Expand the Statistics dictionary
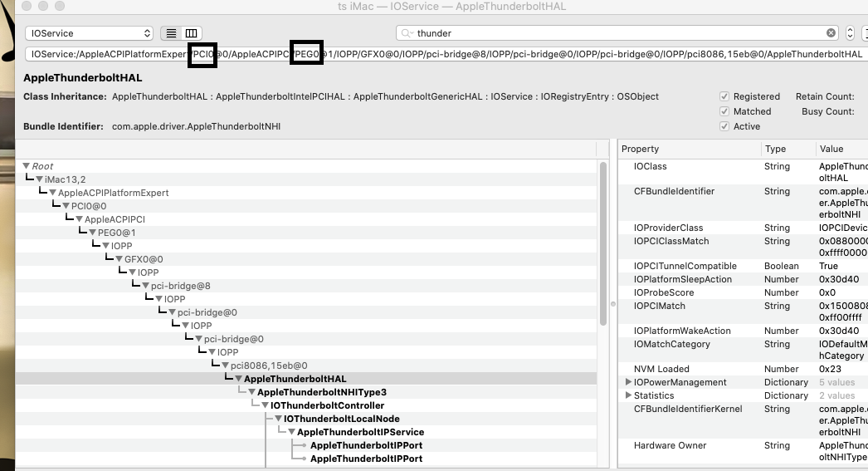This screenshot has height=471, width=868. click(x=628, y=395)
